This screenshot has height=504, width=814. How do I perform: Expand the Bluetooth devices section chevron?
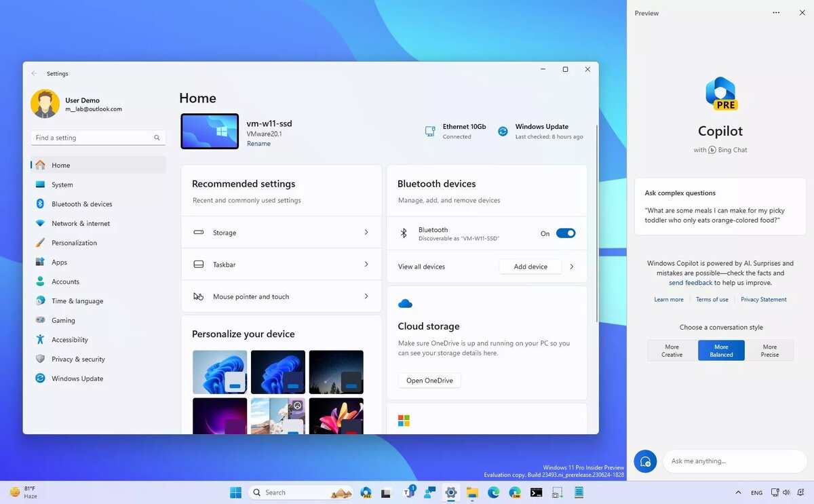point(572,266)
